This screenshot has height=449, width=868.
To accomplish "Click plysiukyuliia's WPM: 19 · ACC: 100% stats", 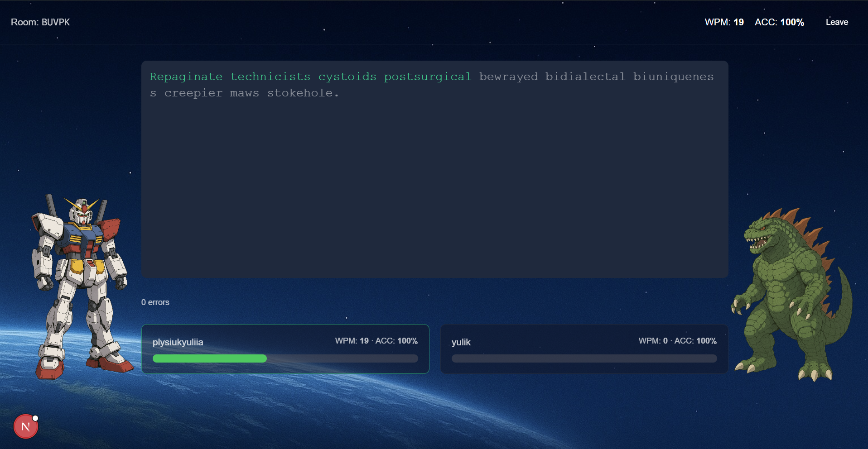I will 376,341.
